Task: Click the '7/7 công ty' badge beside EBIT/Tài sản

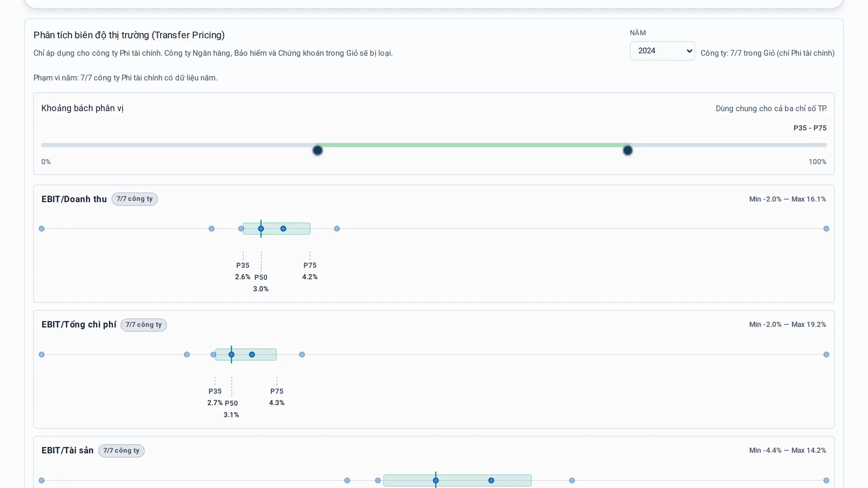Action: (x=122, y=451)
